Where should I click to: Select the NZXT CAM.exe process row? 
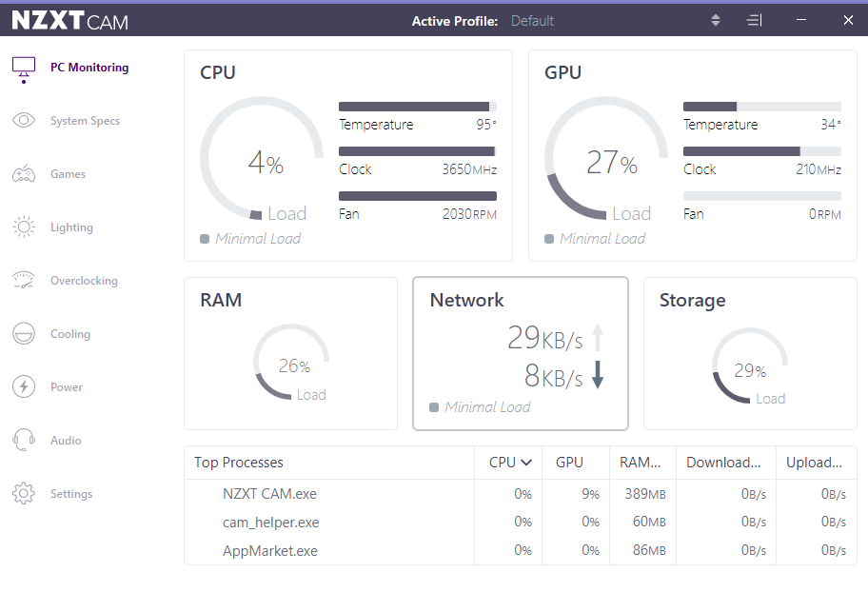pyautogui.click(x=269, y=494)
